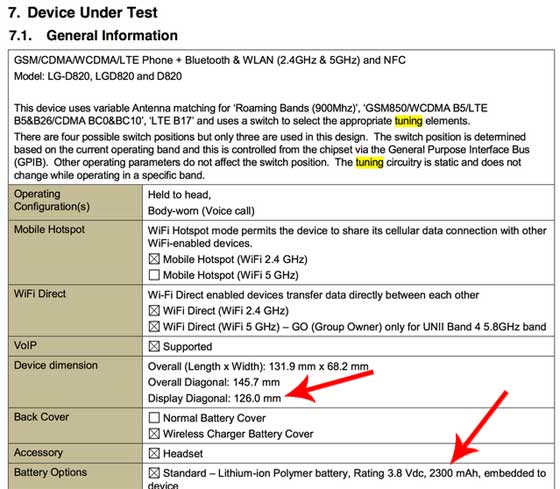This screenshot has width=560, height=489.
Task: Click the 'Accessory' row label
Action: [38, 453]
